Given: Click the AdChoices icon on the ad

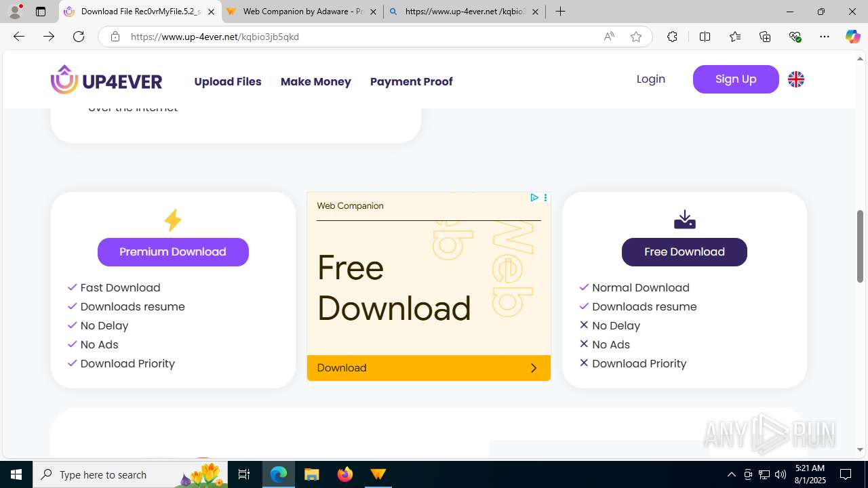Looking at the screenshot, I should [534, 198].
